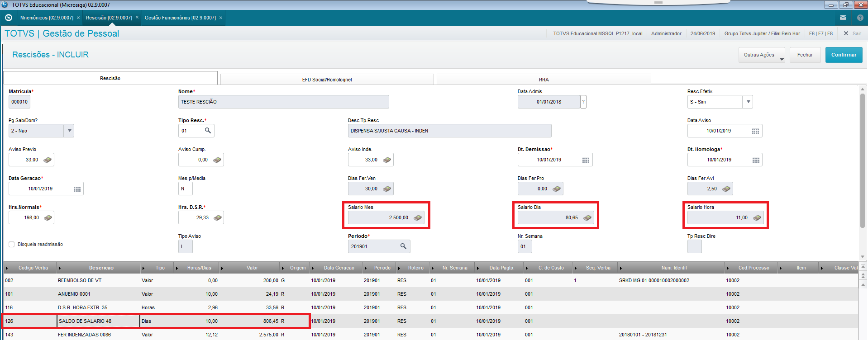The image size is (868, 340).
Task: Open Data Aviso calendar picker
Action: (x=755, y=131)
